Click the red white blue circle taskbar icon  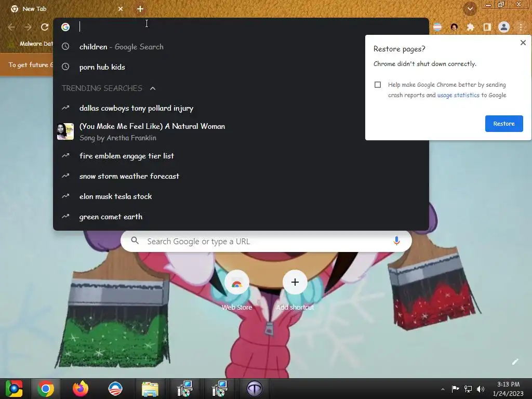point(115,389)
